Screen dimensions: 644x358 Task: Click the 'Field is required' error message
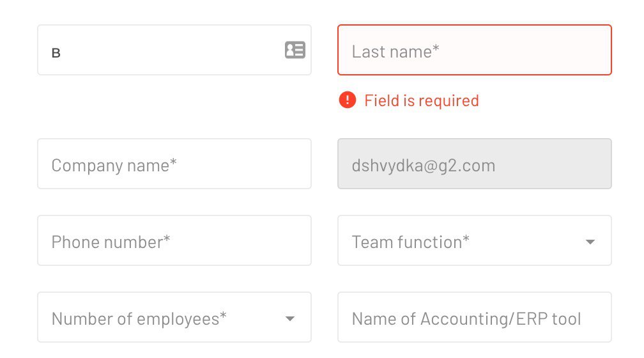pos(422,101)
